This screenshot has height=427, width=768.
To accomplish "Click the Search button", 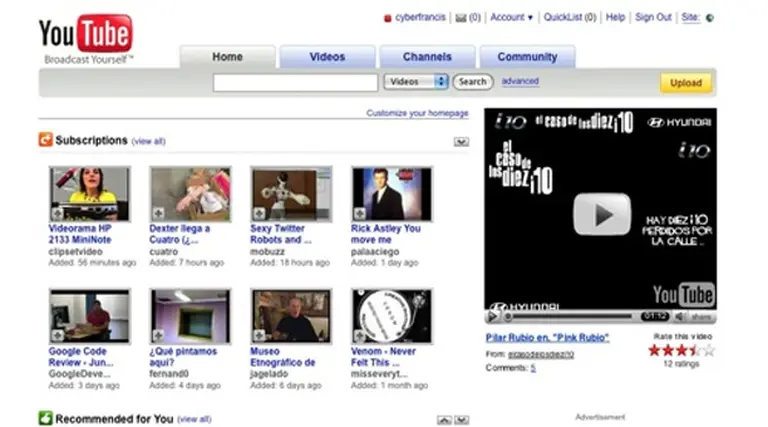I will [473, 82].
